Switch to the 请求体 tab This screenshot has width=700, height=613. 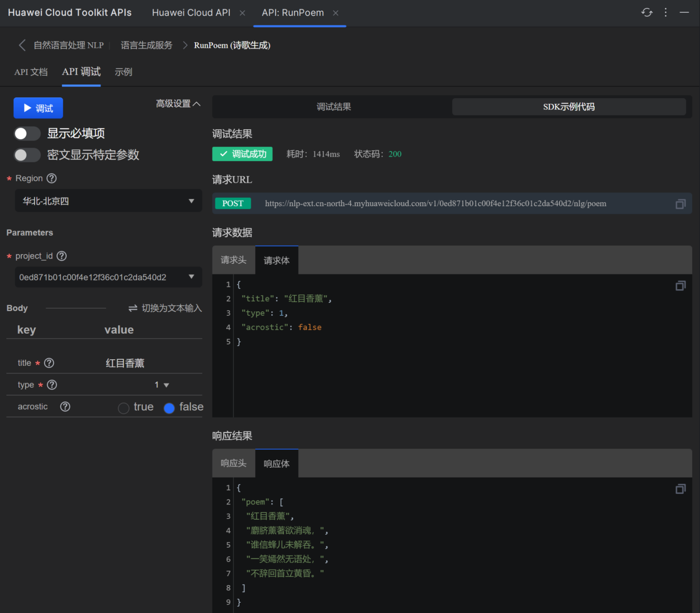276,260
